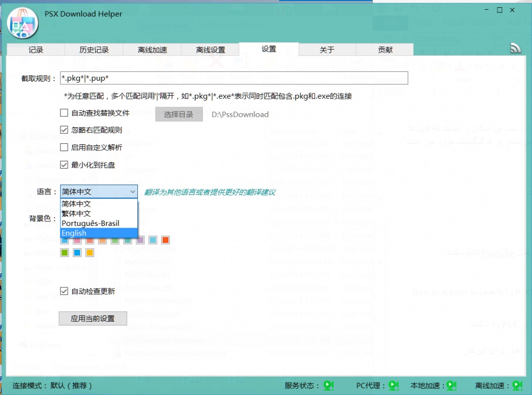Click the PSX Download Helper logo

coord(22,24)
